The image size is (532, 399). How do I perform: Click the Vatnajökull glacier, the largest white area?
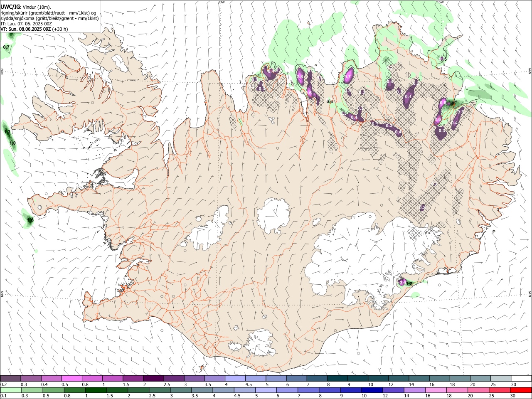tap(366, 254)
